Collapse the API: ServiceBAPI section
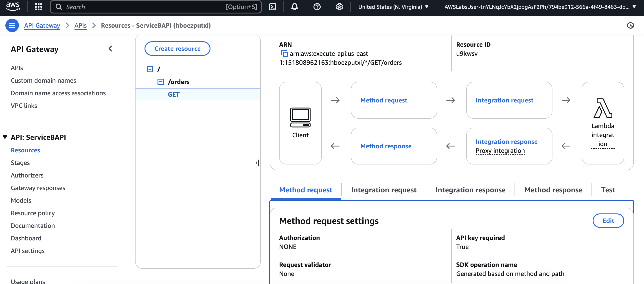The width and height of the screenshot is (644, 284). (5, 137)
